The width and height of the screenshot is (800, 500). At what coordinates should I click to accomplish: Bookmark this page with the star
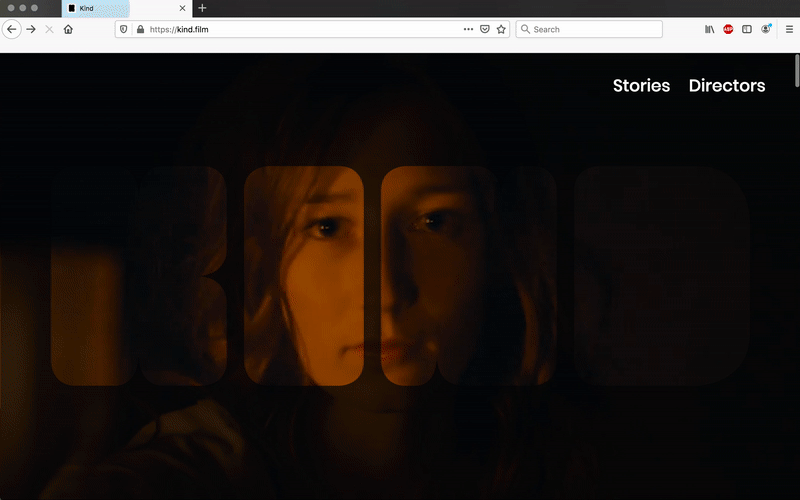[501, 29]
